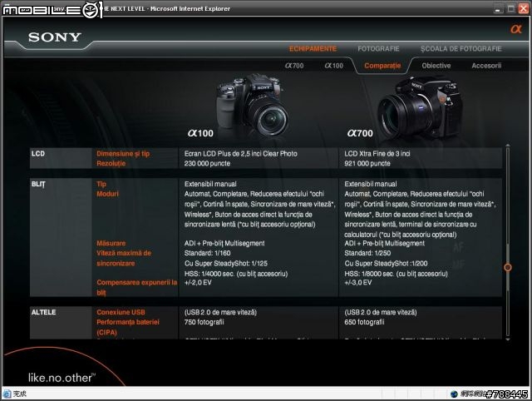Click the α100 model label
The height and width of the screenshot is (401, 532).
(x=200, y=133)
